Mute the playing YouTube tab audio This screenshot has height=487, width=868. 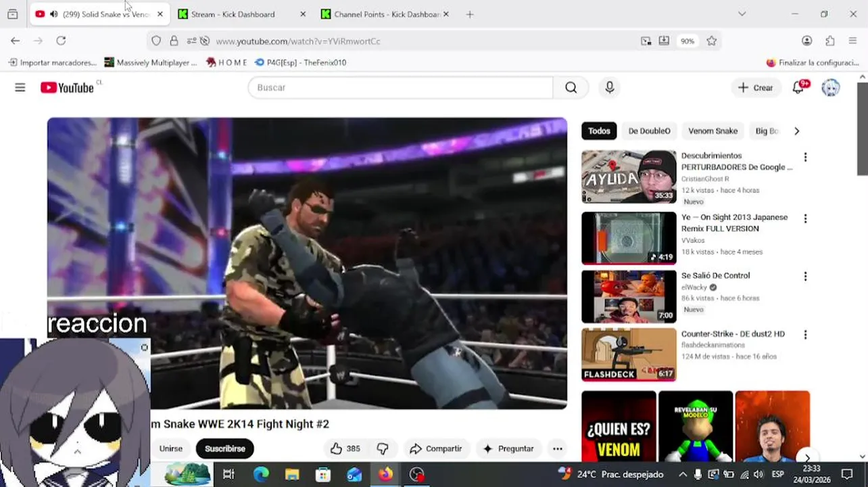click(54, 14)
